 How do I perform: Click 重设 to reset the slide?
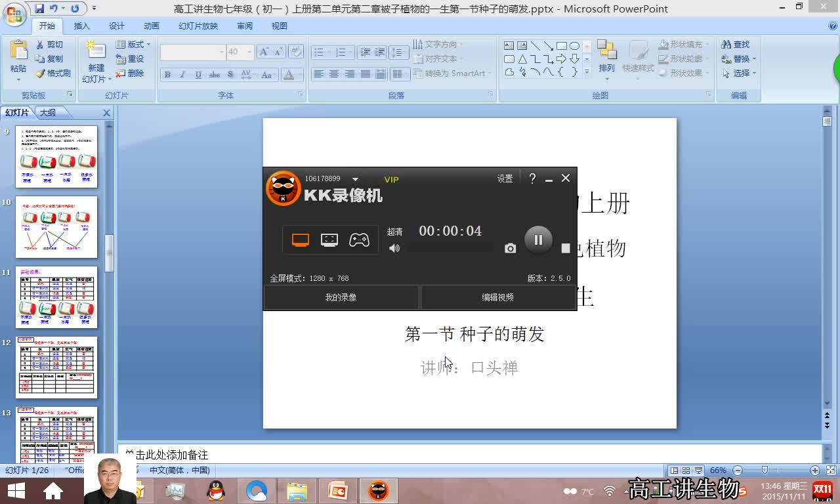click(x=130, y=58)
